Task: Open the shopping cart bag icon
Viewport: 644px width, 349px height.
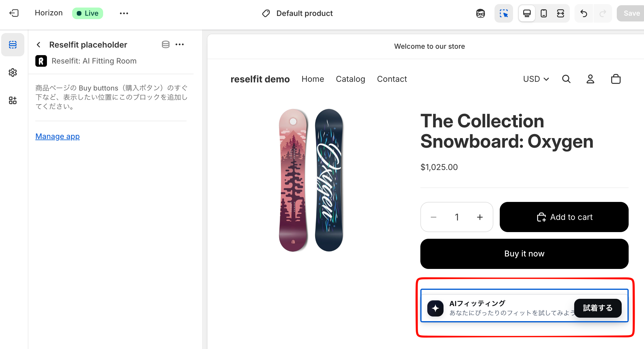Action: 616,79
